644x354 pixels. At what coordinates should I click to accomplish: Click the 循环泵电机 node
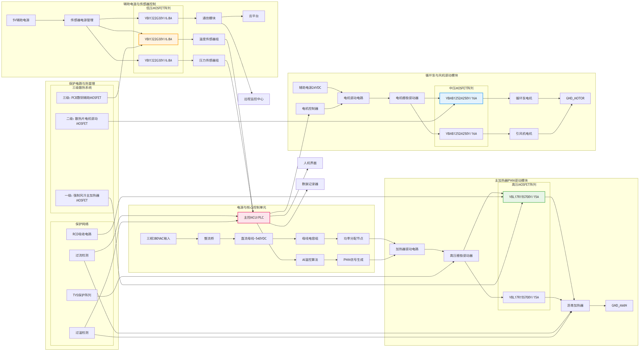point(524,98)
